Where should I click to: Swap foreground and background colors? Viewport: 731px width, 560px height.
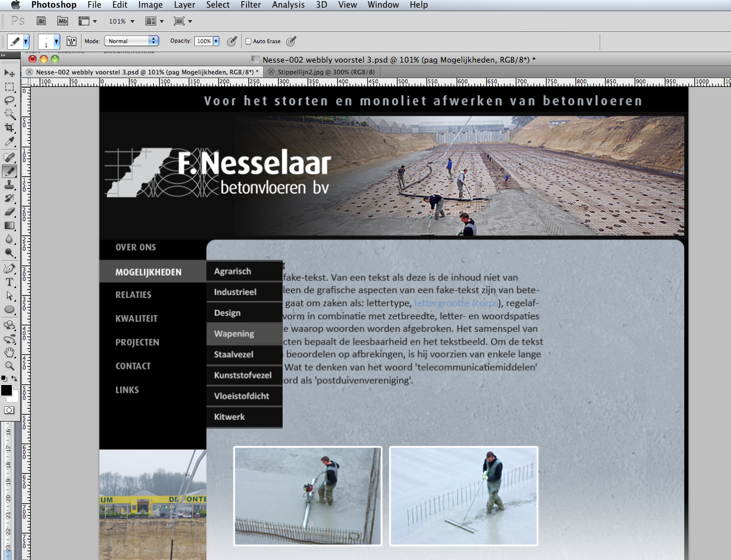coord(14,378)
